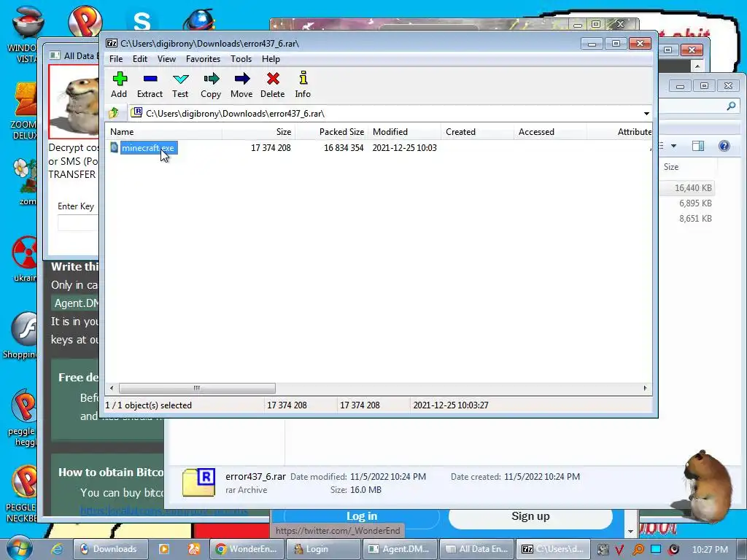Viewport: 747px width, 560px height.
Task: Open the View menu
Action: pos(166,59)
